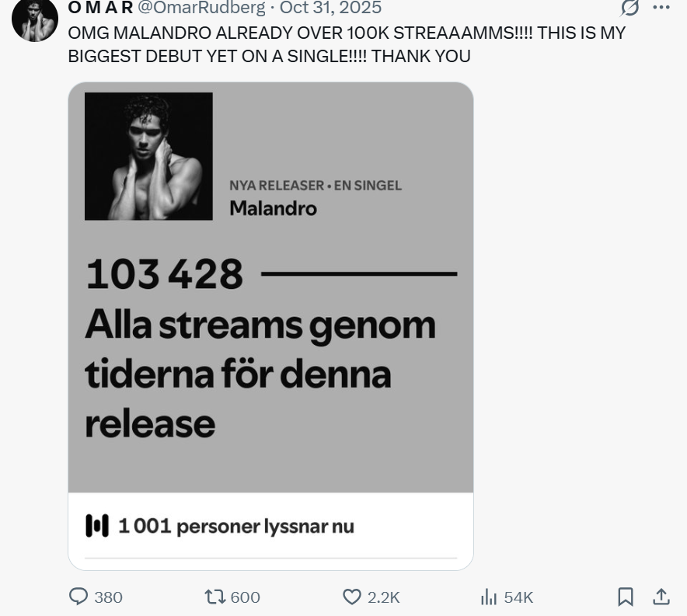Click the tweet text about 100K streams
The image size is (687, 616).
click(346, 45)
